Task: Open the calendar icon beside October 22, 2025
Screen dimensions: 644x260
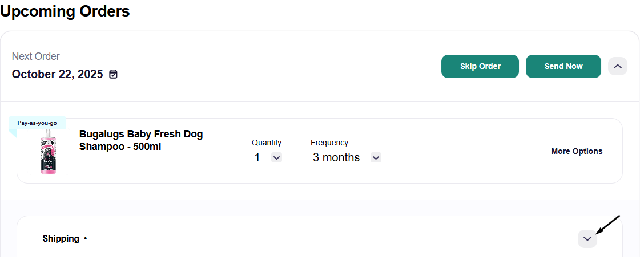Action: pyautogui.click(x=114, y=74)
